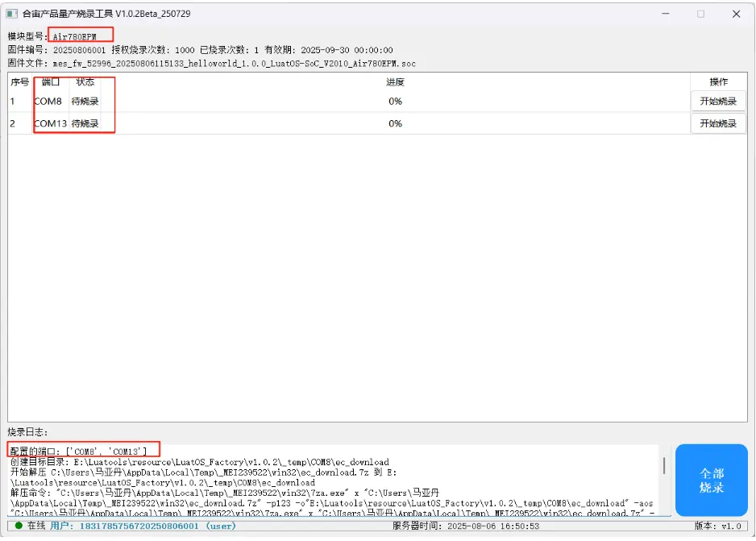Click the 操作 column header
The height and width of the screenshot is (541, 756).
coord(718,82)
